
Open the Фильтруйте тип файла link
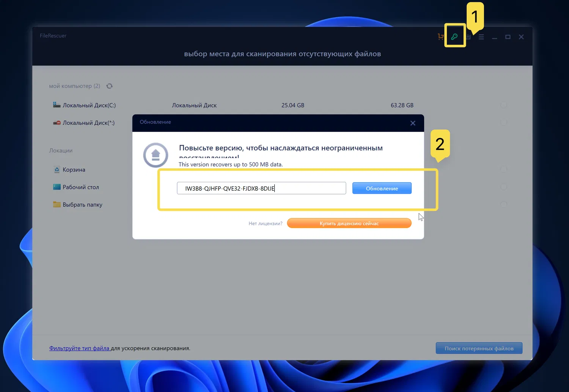coord(79,348)
